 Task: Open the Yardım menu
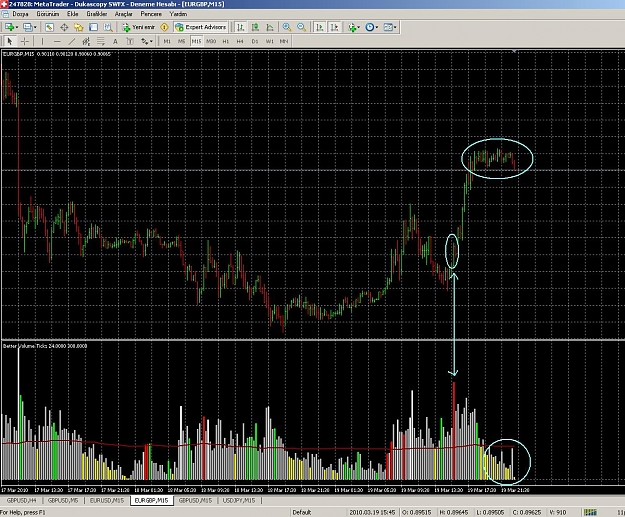[x=178, y=14]
